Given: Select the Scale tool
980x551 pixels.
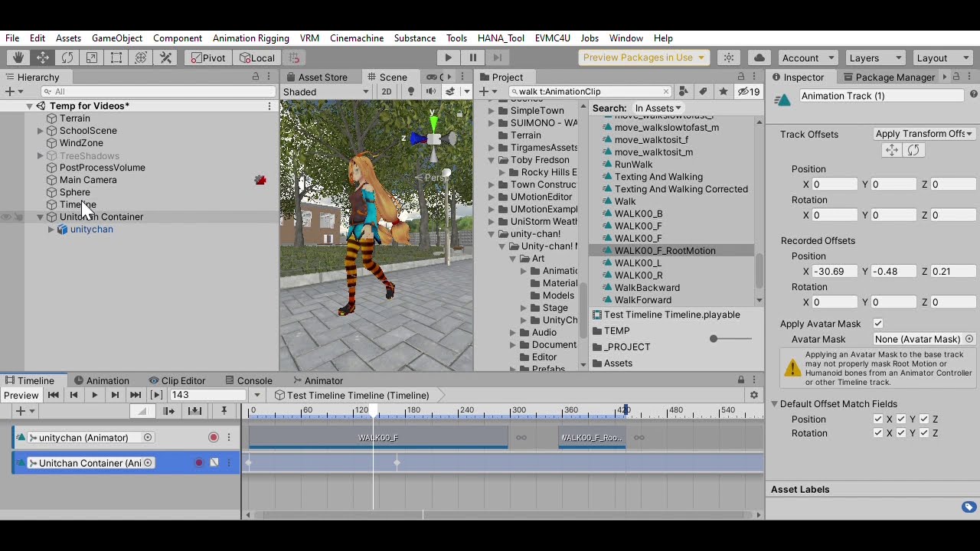Looking at the screenshot, I should (x=92, y=57).
